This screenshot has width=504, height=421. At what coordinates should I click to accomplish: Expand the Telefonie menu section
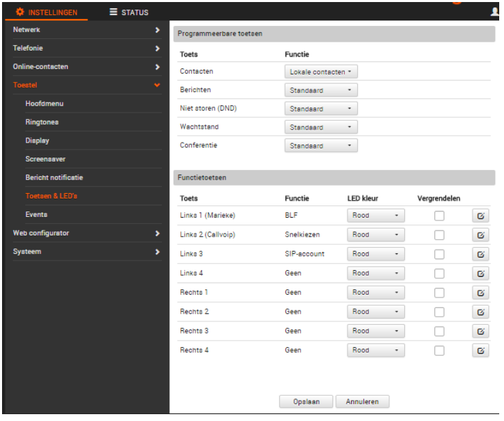[x=87, y=48]
